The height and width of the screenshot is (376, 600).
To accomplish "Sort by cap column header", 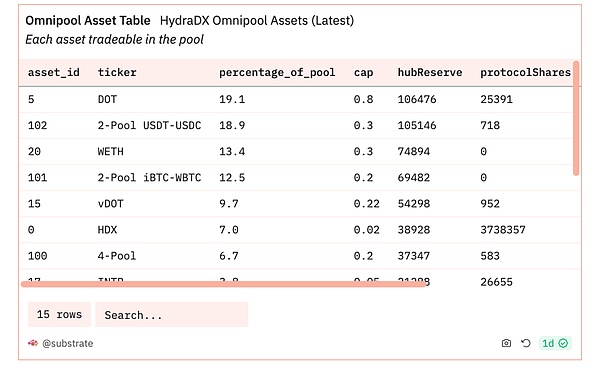I will tap(363, 73).
